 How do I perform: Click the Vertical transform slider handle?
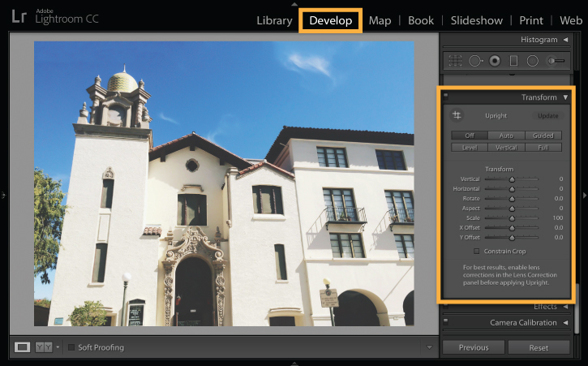[x=512, y=179]
